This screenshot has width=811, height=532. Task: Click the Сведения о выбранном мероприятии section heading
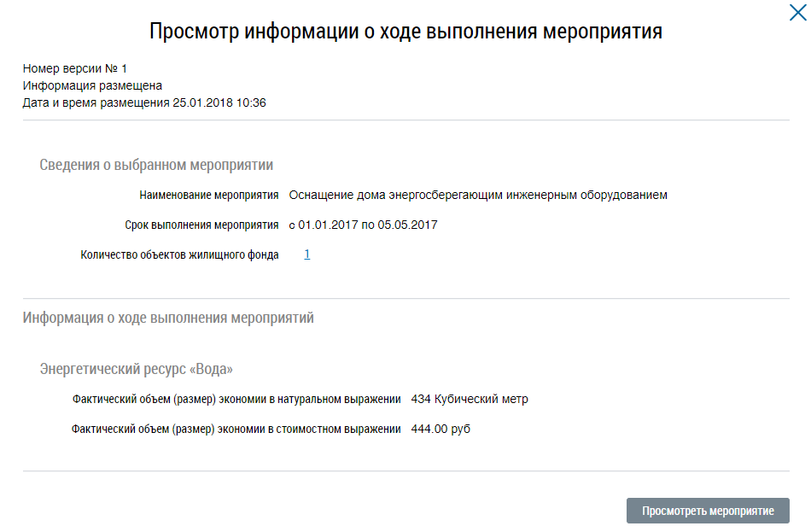click(x=156, y=165)
